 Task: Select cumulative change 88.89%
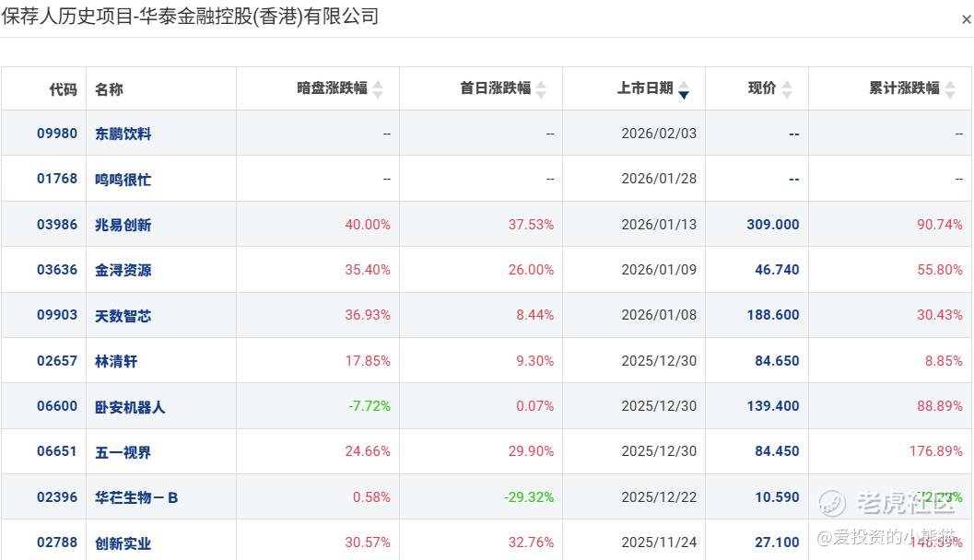[940, 406]
